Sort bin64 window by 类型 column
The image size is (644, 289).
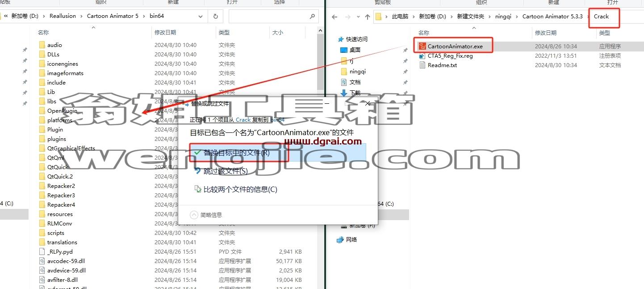click(224, 32)
